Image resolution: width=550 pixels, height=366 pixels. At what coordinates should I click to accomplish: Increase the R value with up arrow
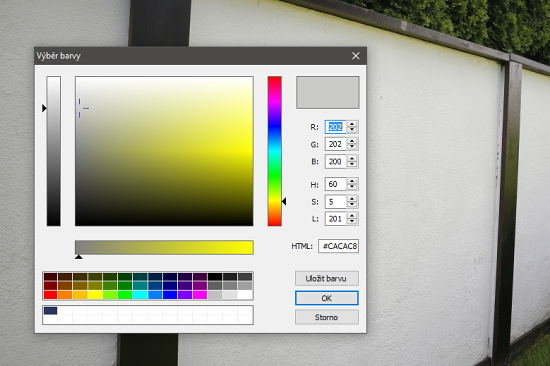tap(352, 124)
